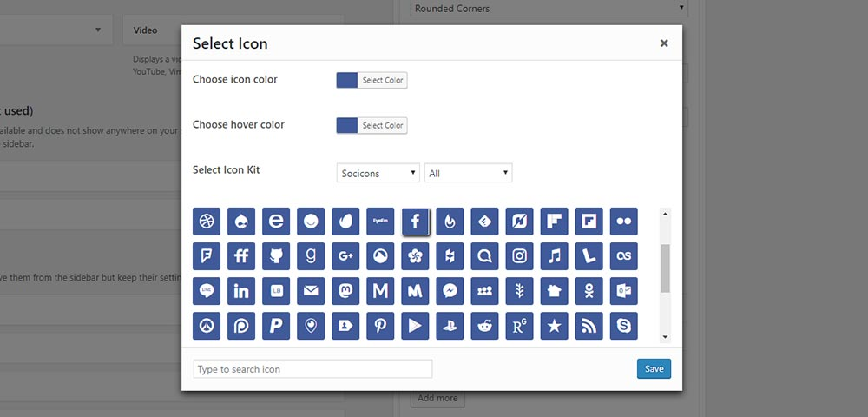
Task: Close the Select Icon dialog
Action: [664, 43]
